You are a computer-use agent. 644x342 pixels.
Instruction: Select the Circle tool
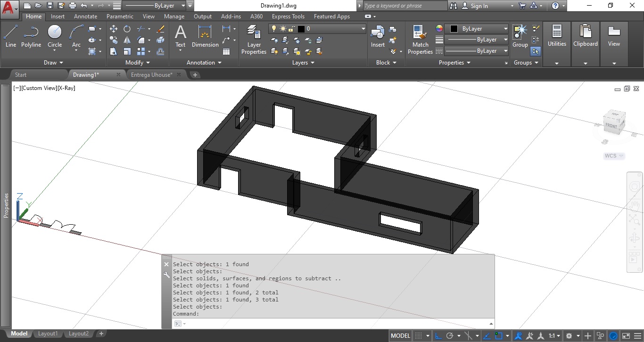55,36
